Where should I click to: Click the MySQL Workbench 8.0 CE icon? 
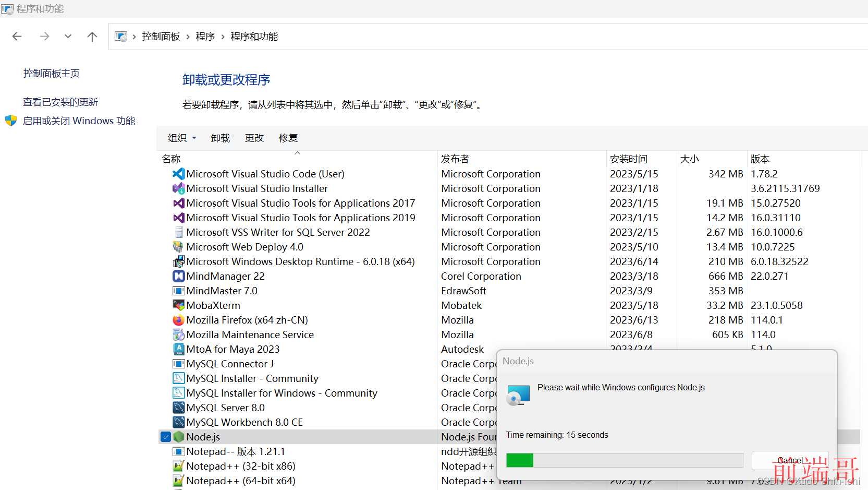(x=179, y=422)
